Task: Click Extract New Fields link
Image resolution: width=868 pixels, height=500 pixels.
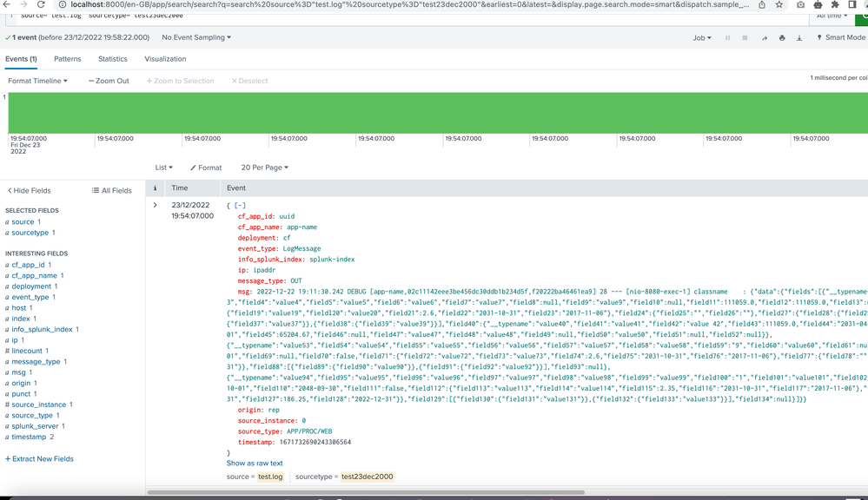Action: coord(39,458)
